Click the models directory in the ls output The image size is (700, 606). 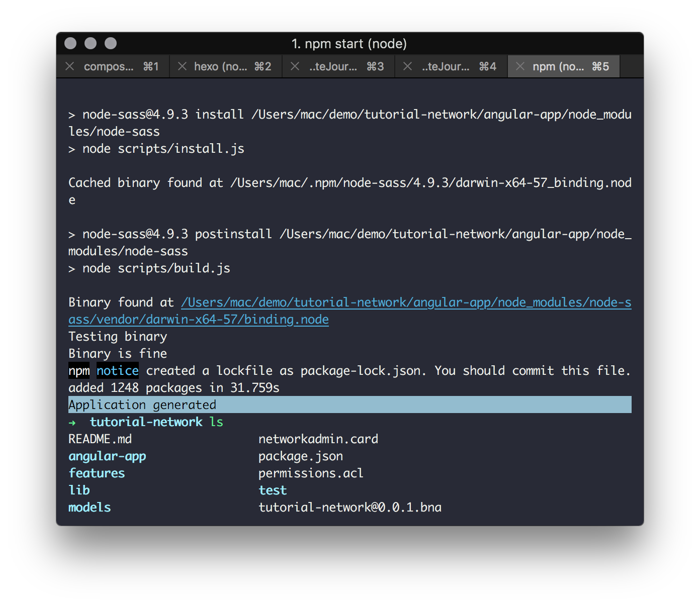pos(90,508)
